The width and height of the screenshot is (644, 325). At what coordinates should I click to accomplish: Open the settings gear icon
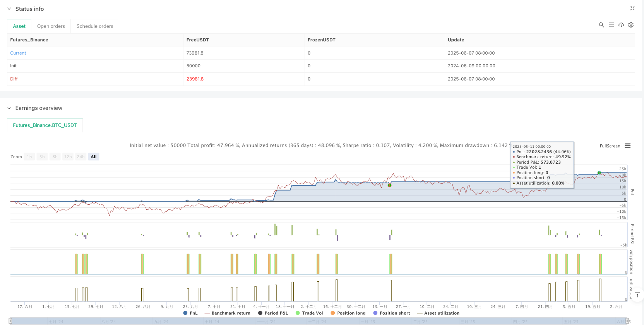[x=631, y=25]
